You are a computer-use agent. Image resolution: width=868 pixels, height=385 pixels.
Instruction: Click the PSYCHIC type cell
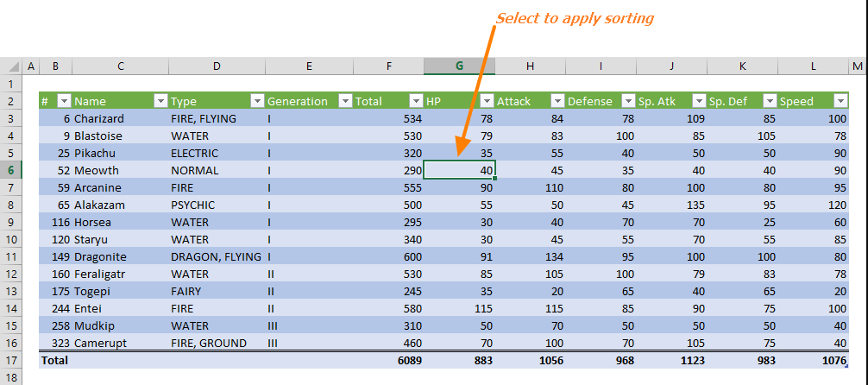pos(217,205)
